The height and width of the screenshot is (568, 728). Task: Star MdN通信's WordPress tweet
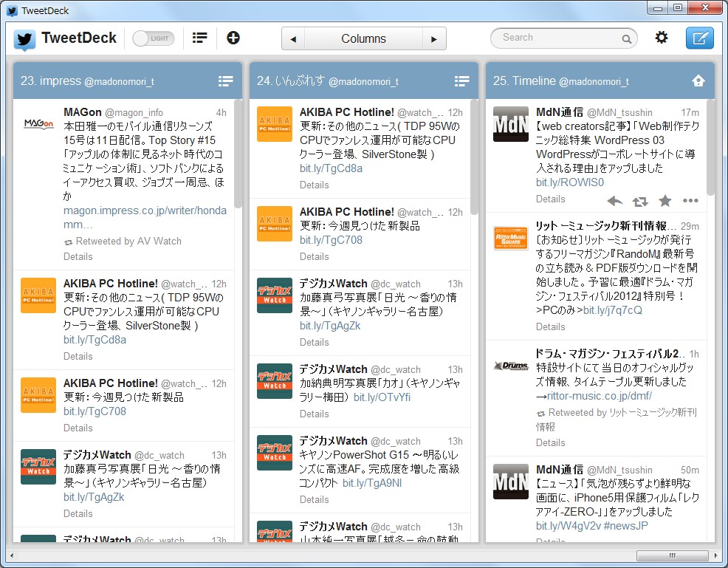click(665, 200)
